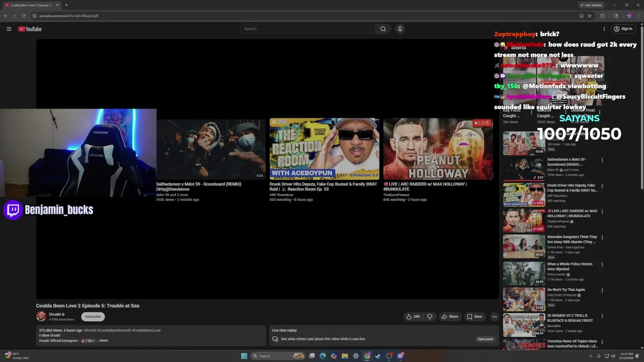Open options for sidebar ARC RAIDERS live video
644x362 pixels.
click(x=602, y=212)
